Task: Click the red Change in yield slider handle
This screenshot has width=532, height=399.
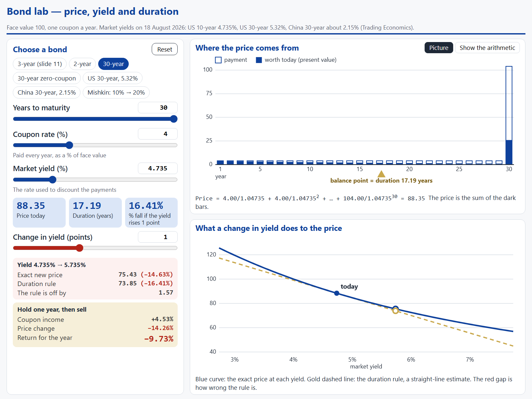Action: 79,248
